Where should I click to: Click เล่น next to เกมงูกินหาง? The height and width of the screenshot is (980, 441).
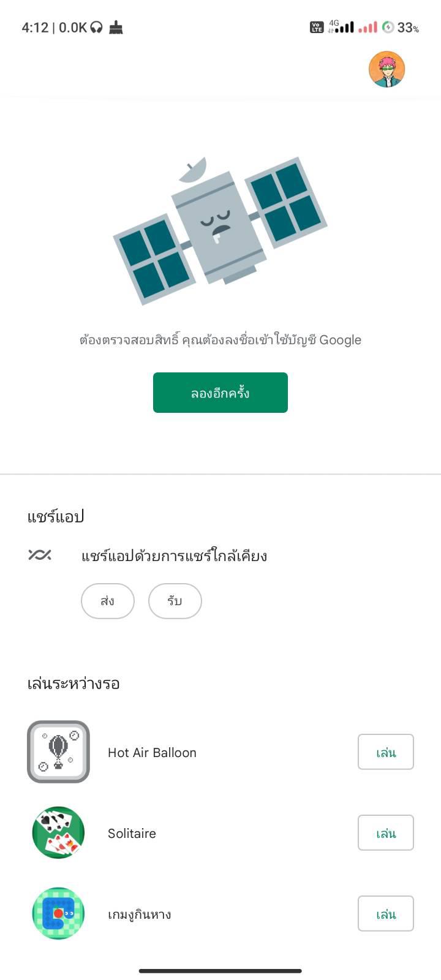385,913
